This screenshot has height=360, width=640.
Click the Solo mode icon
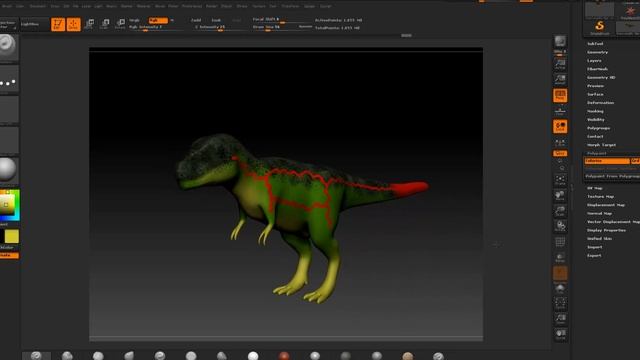pos(560,289)
